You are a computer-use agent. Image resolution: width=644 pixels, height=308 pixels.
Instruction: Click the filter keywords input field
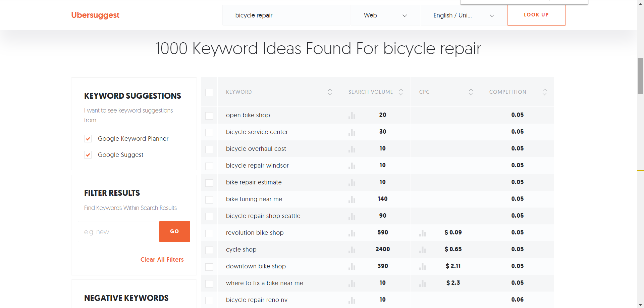(x=119, y=231)
